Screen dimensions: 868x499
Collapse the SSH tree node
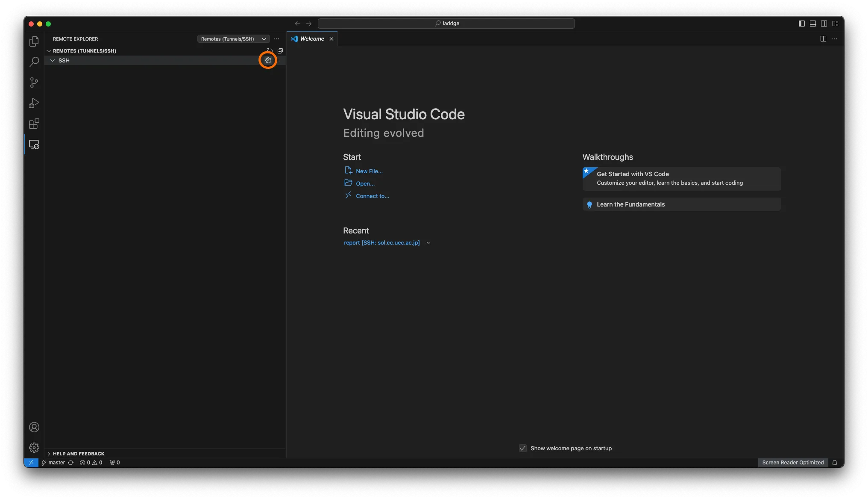click(x=53, y=60)
